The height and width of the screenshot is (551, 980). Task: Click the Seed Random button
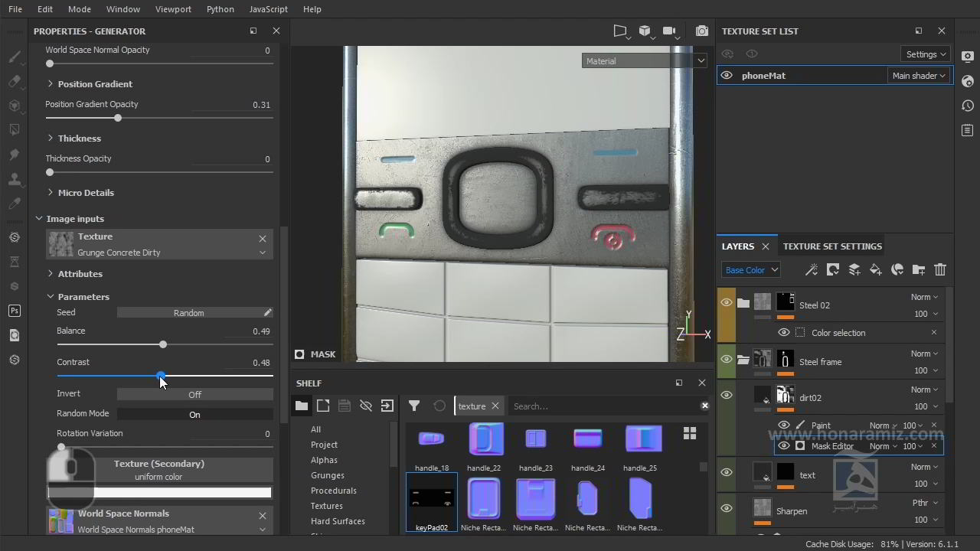188,312
